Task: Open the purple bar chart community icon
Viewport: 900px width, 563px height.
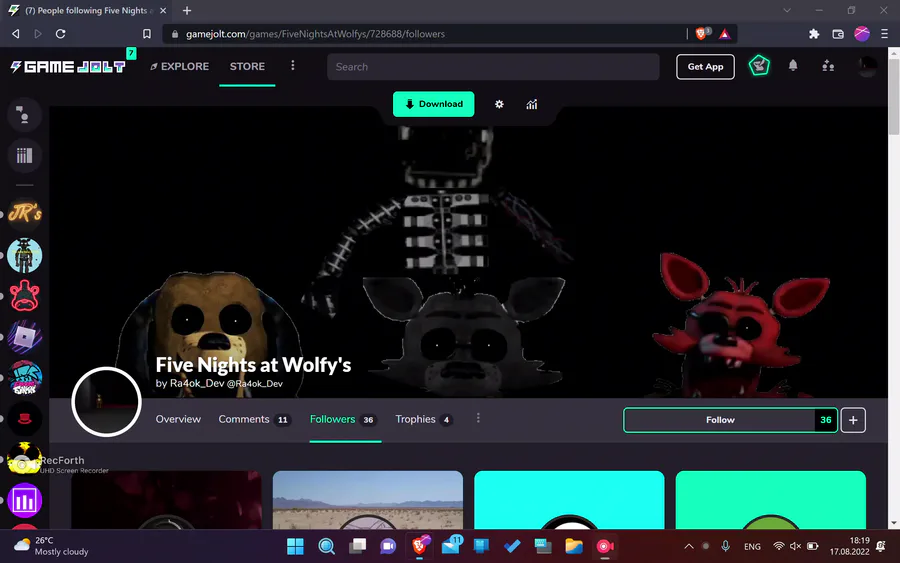Action: coord(24,500)
